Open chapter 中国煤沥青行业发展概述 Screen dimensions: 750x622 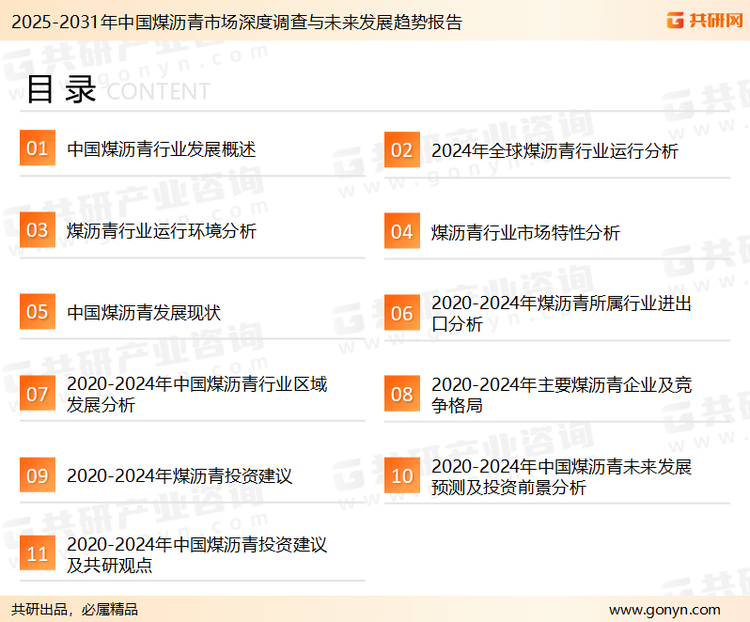161,150
